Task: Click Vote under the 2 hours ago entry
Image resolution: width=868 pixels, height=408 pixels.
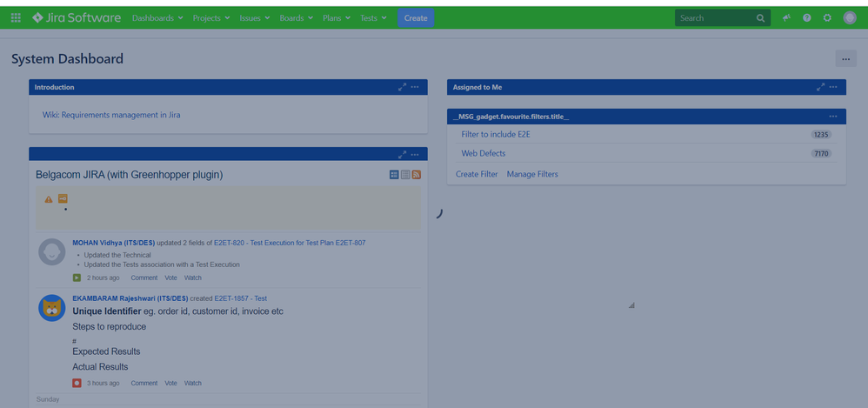Action: [171, 278]
